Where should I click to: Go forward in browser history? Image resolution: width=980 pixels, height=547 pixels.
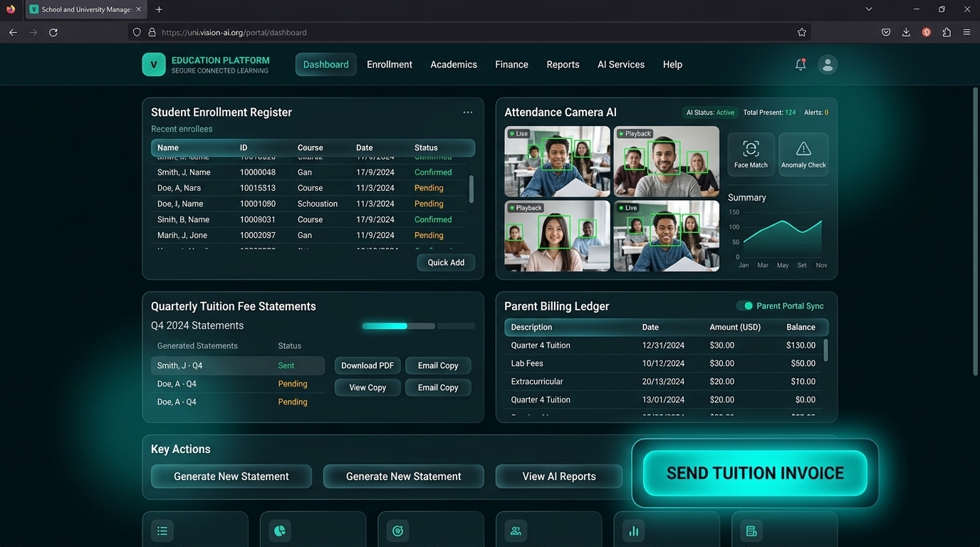click(33, 32)
